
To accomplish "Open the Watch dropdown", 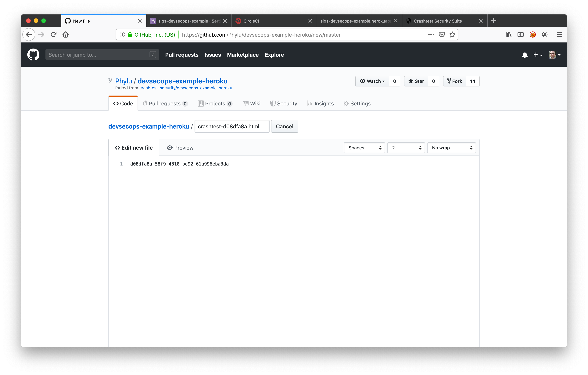I will [372, 81].
